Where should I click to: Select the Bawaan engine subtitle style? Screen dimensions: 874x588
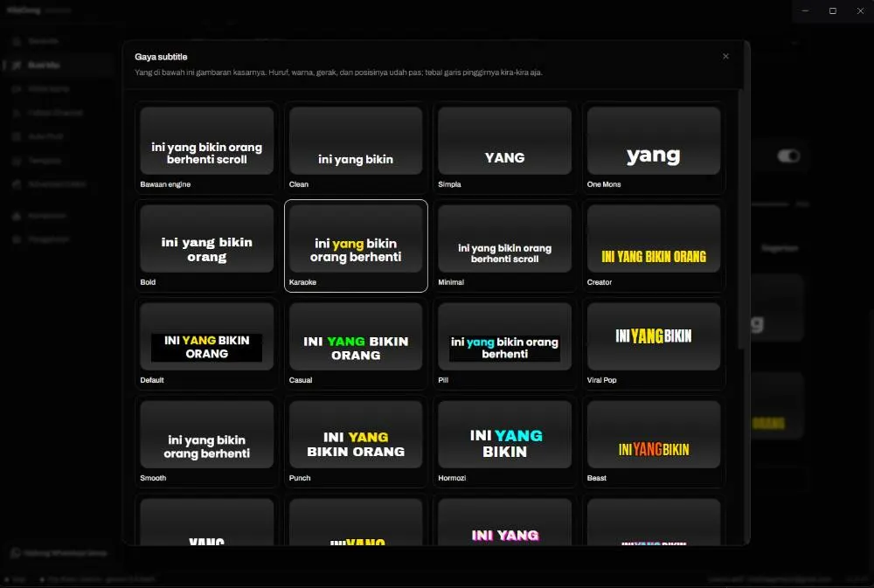[207, 149]
